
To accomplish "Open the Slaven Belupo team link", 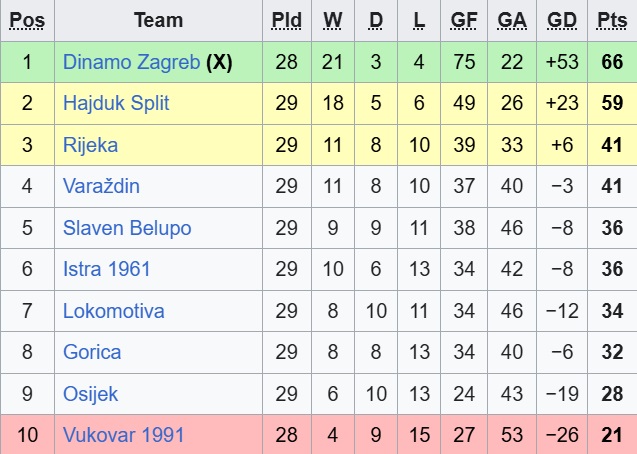I will [127, 228].
